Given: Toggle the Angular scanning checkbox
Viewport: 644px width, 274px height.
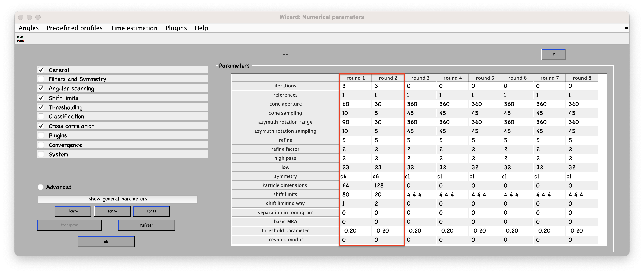Looking at the screenshot, I should [41, 88].
